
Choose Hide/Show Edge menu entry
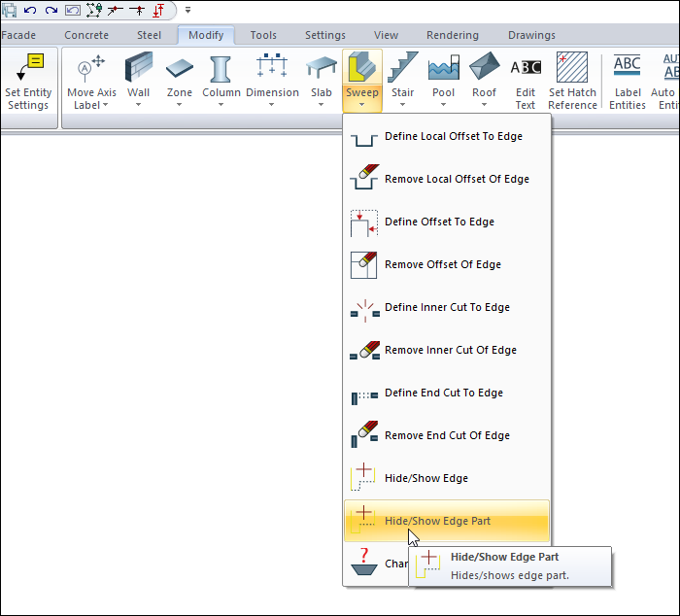(447, 478)
